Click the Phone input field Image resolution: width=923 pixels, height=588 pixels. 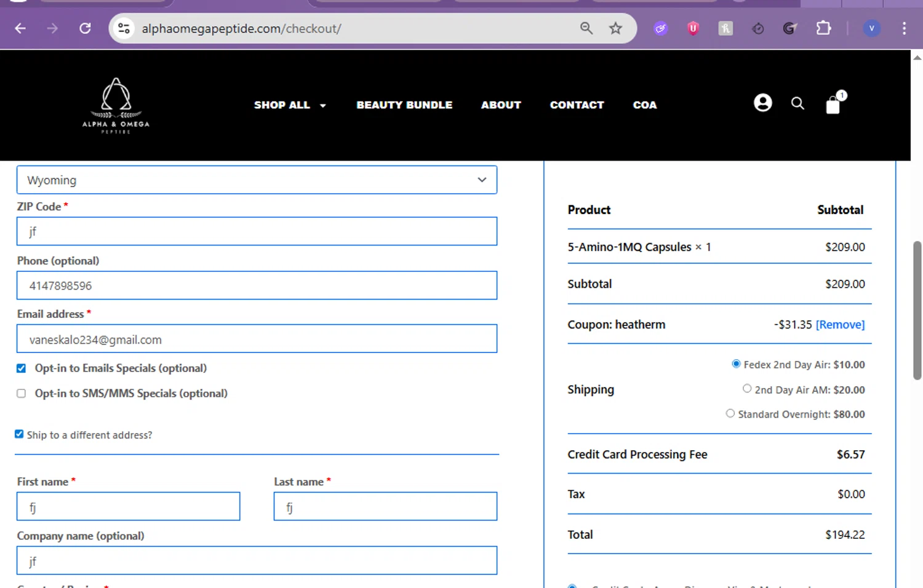[x=257, y=285]
